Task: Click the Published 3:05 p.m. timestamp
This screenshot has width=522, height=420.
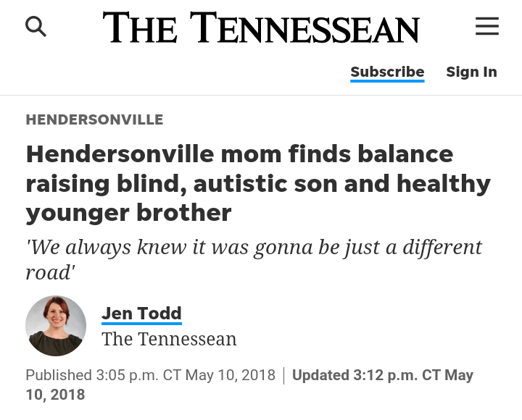Action: point(150,375)
